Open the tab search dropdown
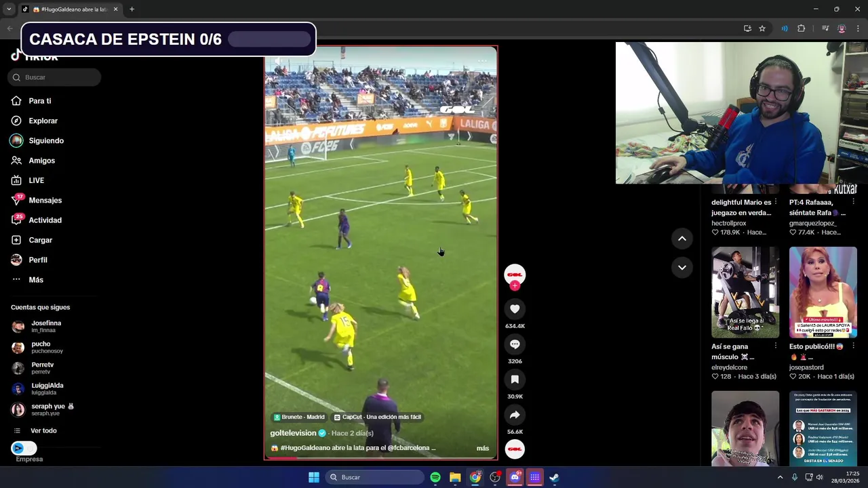Viewport: 868px width, 488px height. pos(9,9)
